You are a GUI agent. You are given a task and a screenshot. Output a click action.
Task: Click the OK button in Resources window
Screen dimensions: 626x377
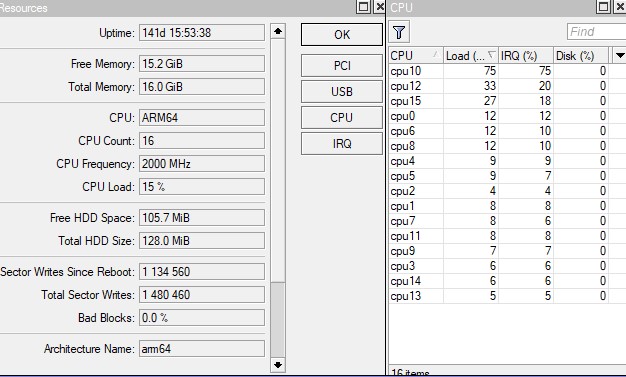coord(342,34)
